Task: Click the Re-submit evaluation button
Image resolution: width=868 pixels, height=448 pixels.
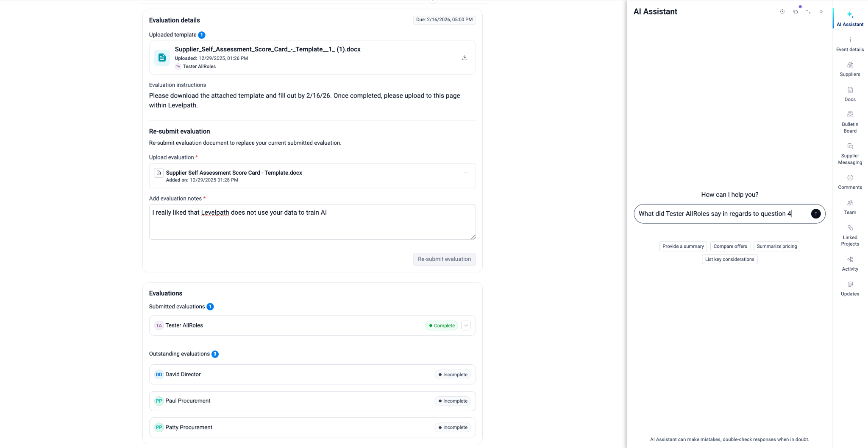Action: coord(444,259)
